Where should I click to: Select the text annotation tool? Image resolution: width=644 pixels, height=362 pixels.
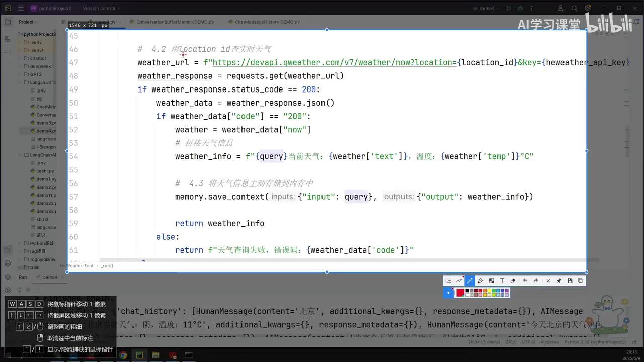point(502,281)
